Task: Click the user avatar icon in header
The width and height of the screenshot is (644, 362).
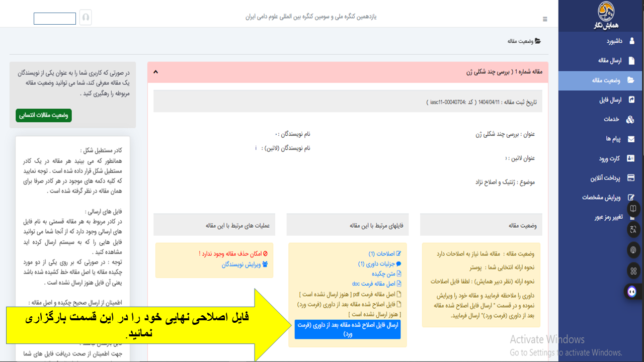Action: (x=86, y=18)
